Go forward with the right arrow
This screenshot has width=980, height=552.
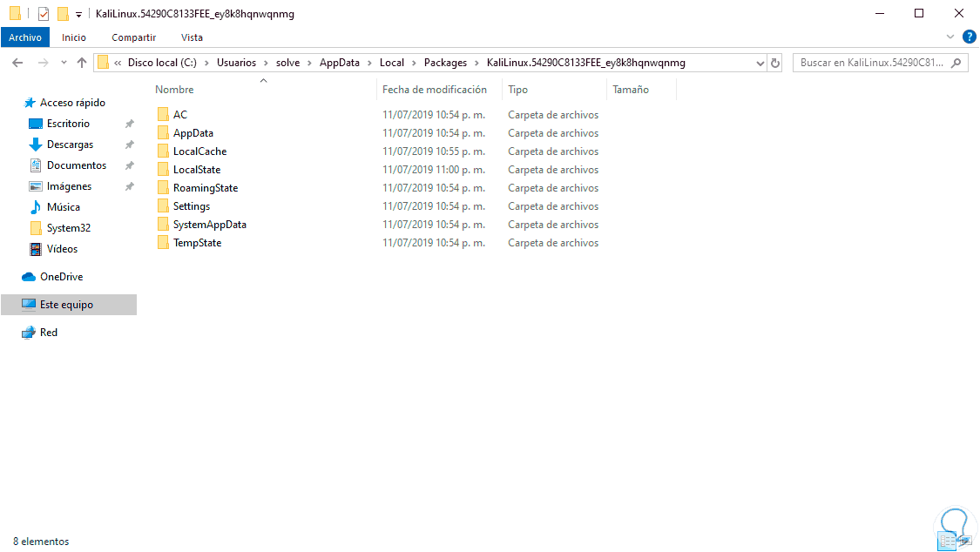[43, 63]
